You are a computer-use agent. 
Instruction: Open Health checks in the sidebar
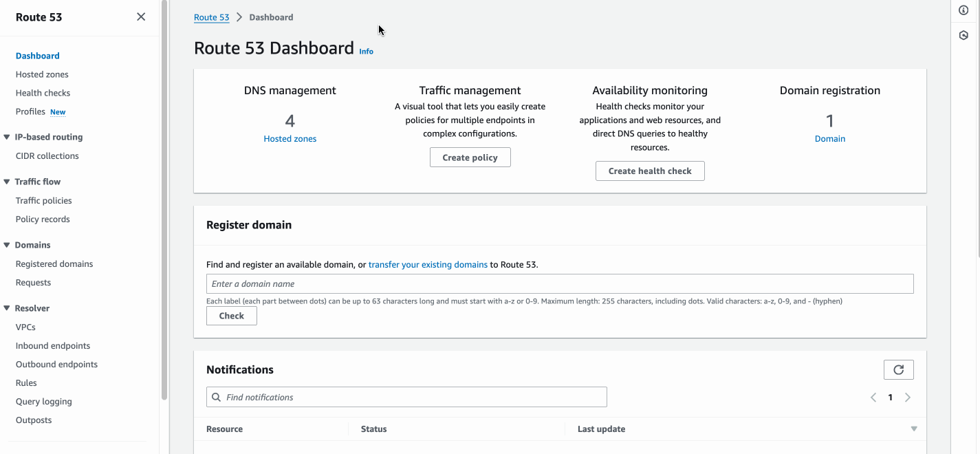[x=43, y=93]
